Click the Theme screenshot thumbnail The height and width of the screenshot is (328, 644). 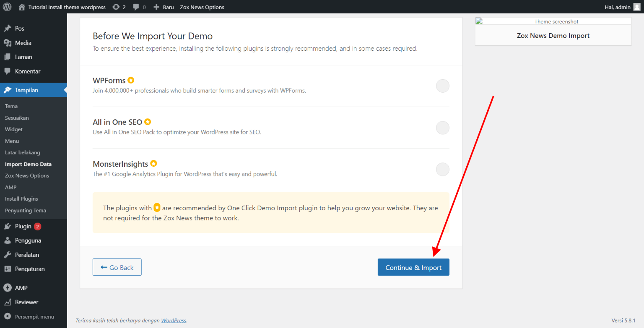pyautogui.click(x=553, y=21)
